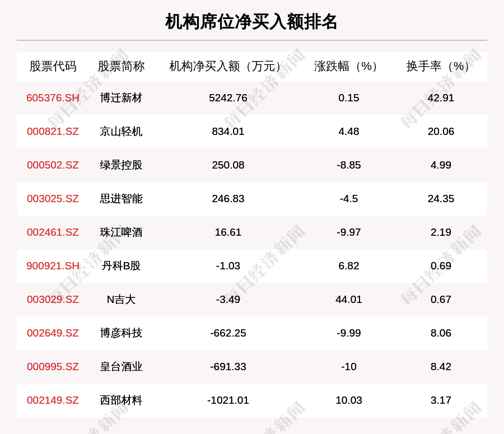Click turnover rate value 42.91
The width and height of the screenshot is (504, 434).
[441, 98]
